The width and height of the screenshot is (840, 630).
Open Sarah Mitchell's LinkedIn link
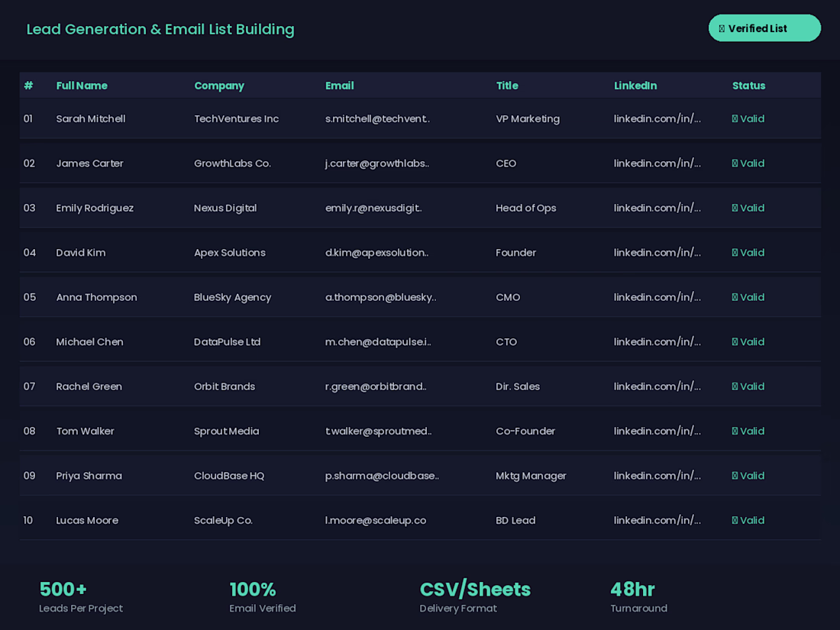[657, 119]
